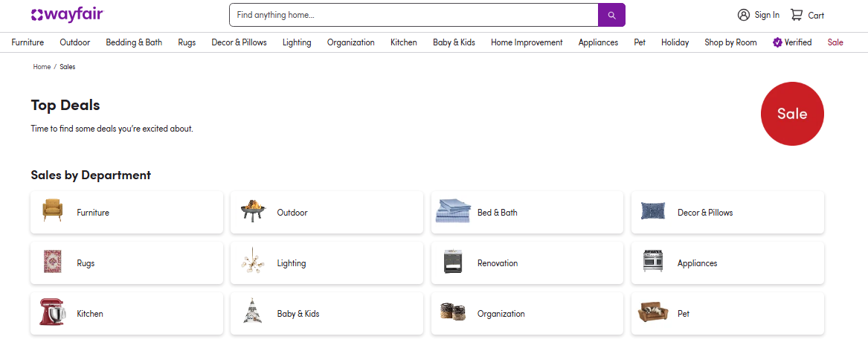This screenshot has width=868, height=348.
Task: Select the fire pit Outdoor image
Action: (x=254, y=211)
